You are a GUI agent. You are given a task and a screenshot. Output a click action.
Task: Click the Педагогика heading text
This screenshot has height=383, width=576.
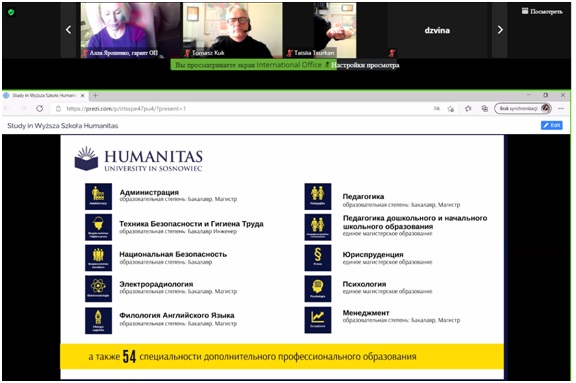(x=363, y=196)
